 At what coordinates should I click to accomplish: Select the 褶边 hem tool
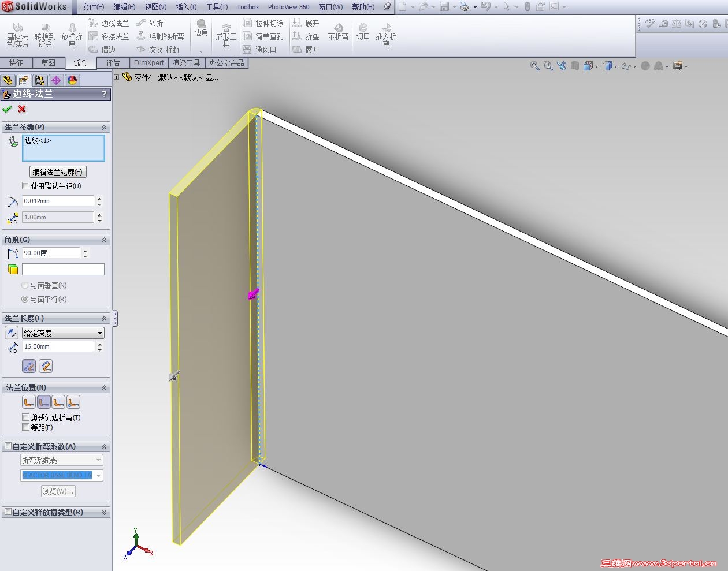click(102, 50)
